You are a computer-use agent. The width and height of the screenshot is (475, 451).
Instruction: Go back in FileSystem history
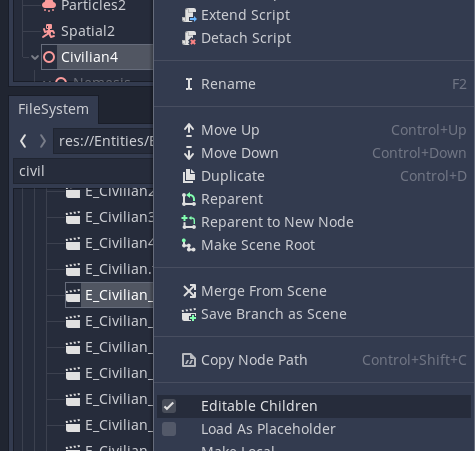(23, 141)
